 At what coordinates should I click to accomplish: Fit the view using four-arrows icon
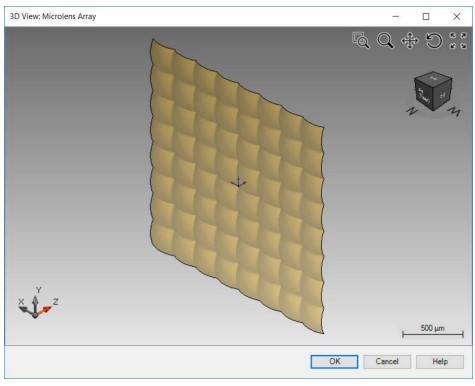458,41
